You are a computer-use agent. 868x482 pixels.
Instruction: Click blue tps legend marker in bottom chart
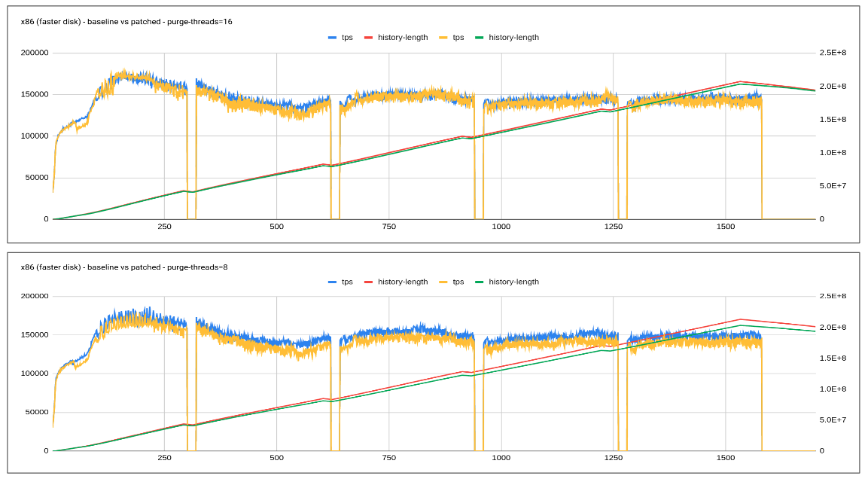[333, 282]
